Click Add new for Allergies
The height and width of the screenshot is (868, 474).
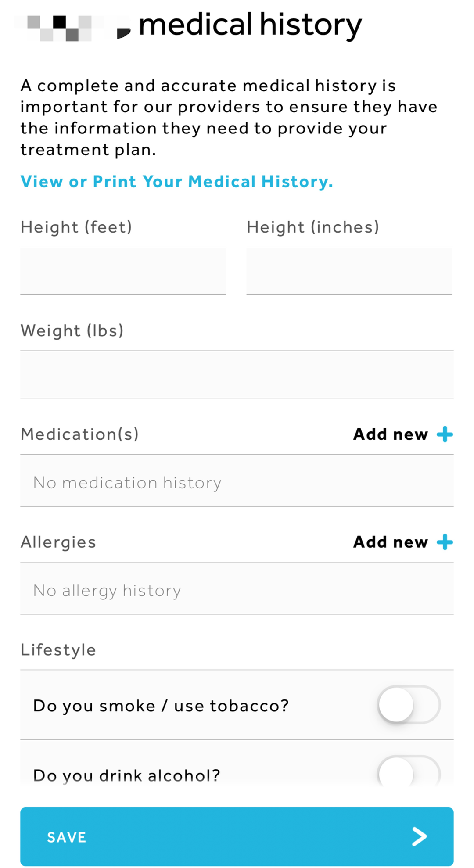tap(390, 542)
